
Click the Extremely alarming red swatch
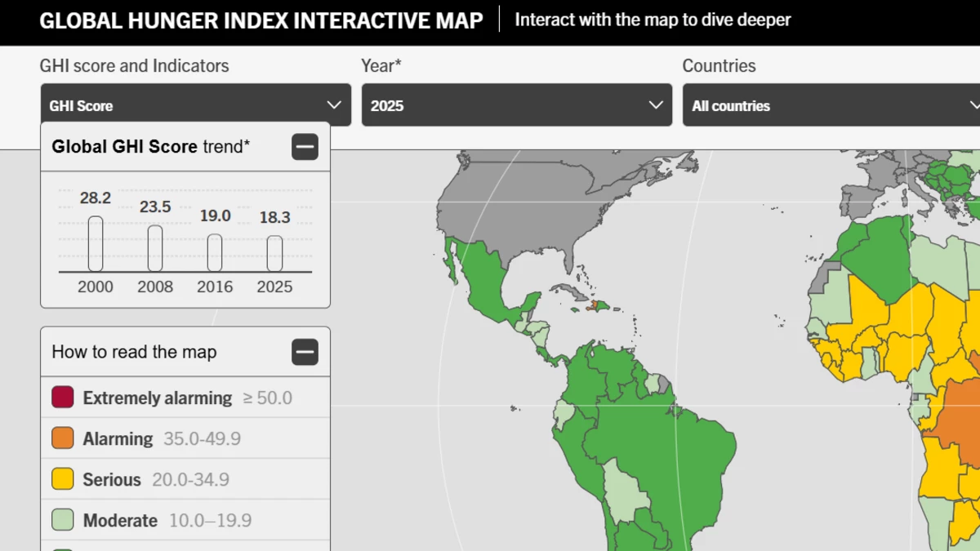[63, 398]
